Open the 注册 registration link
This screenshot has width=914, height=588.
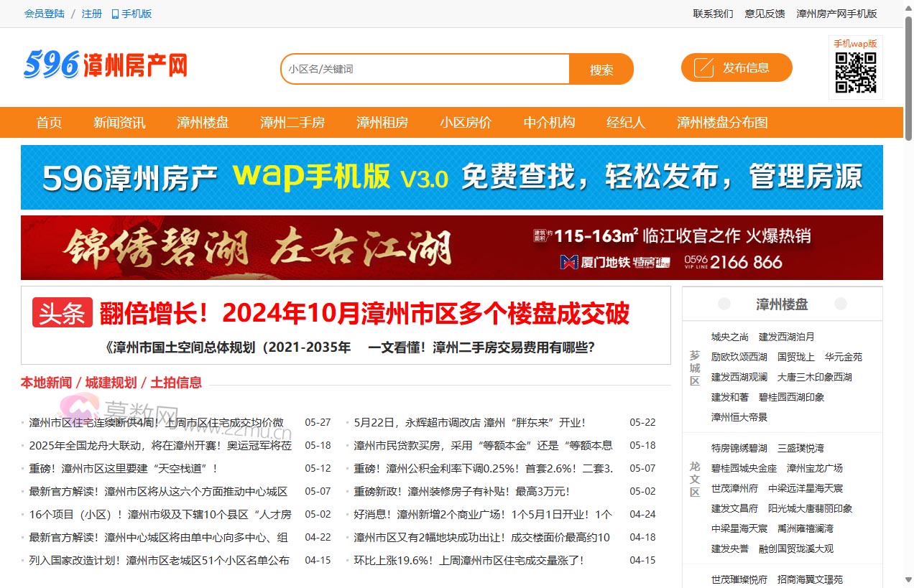[91, 13]
